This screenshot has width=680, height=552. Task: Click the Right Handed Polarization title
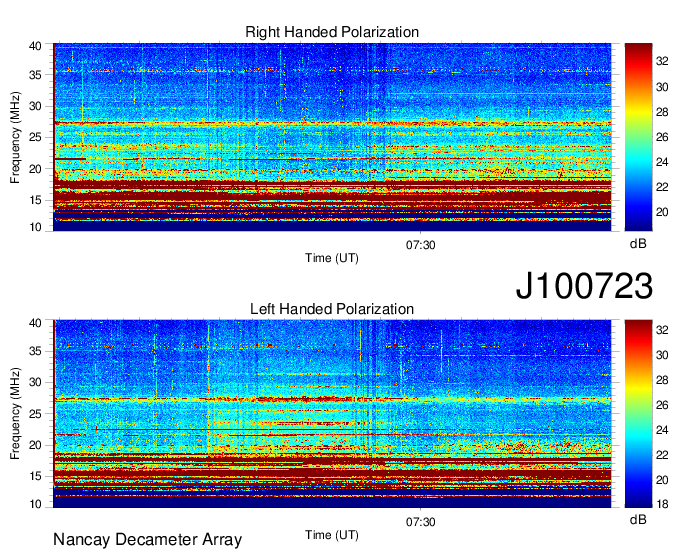coord(332,32)
